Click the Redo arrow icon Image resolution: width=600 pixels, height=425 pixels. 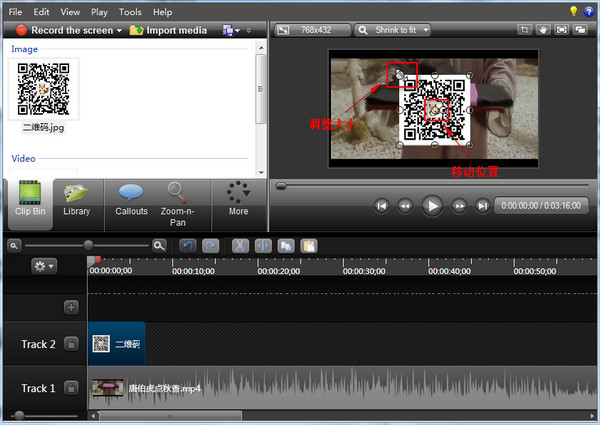[211, 246]
